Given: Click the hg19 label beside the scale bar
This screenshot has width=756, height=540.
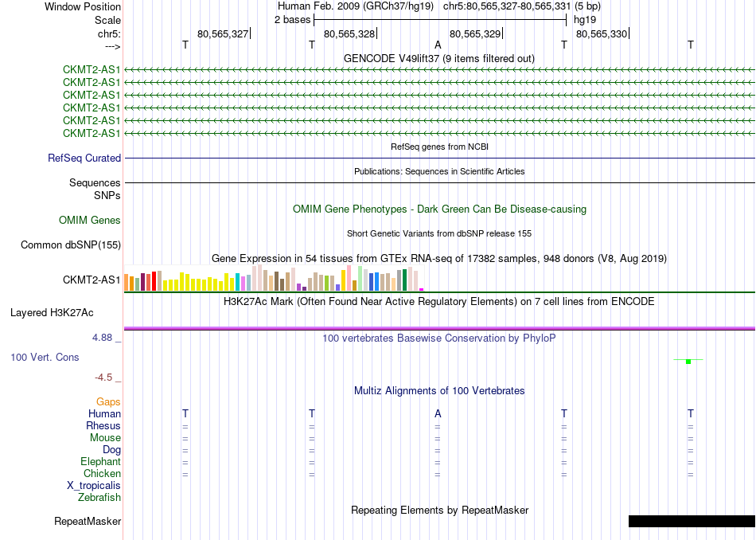Looking at the screenshot, I should coord(585,20).
